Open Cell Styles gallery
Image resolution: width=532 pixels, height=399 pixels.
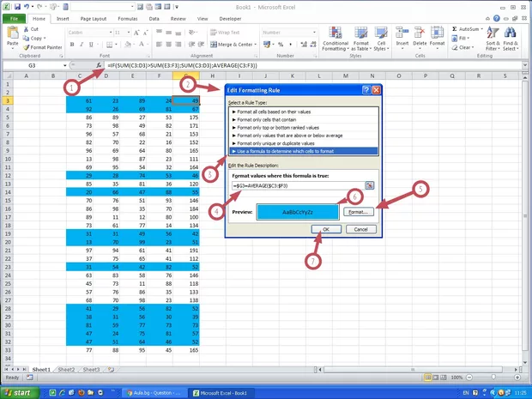(x=381, y=39)
